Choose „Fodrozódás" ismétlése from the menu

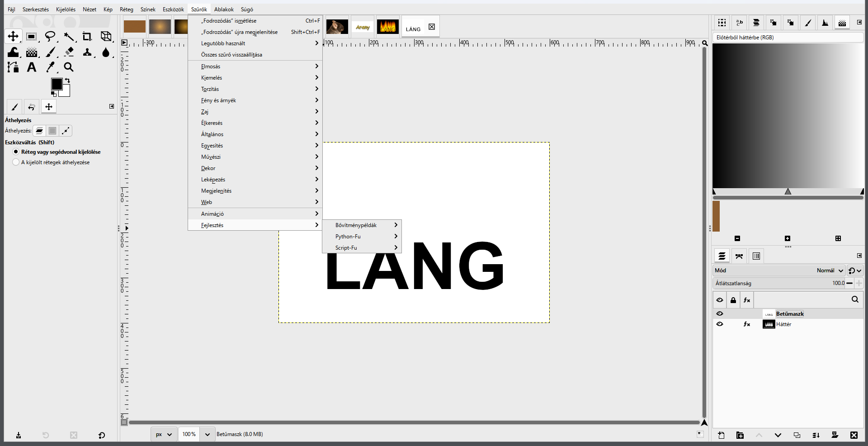click(x=255, y=21)
